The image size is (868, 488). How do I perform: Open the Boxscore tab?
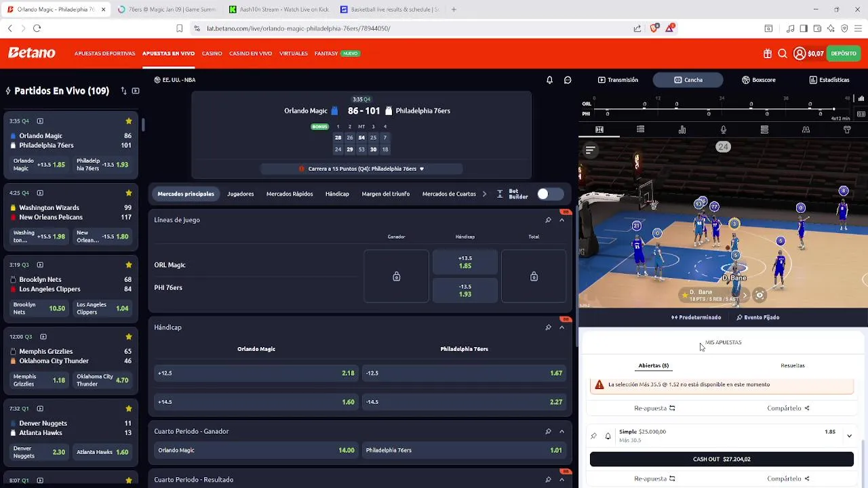[x=759, y=80]
